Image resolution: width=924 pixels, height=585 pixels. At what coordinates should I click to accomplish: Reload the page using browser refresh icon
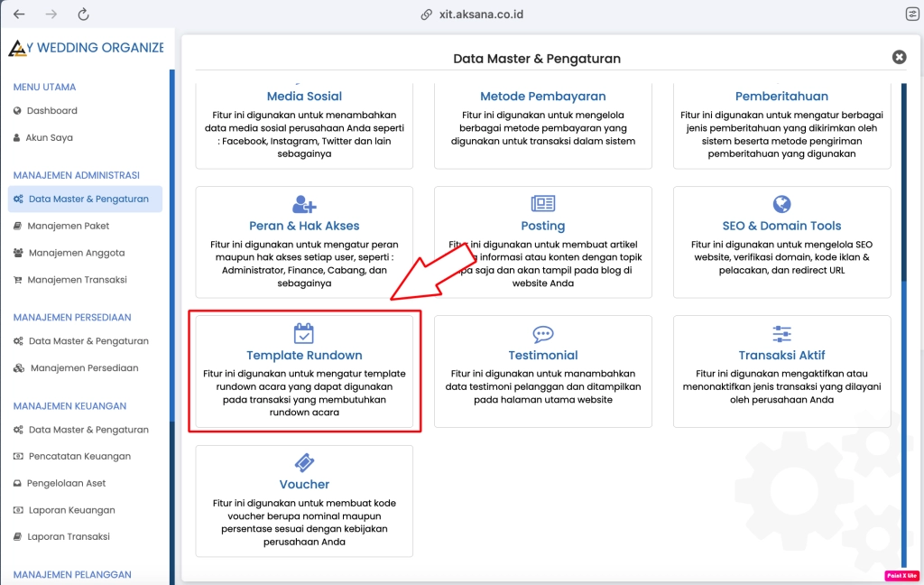click(x=84, y=14)
